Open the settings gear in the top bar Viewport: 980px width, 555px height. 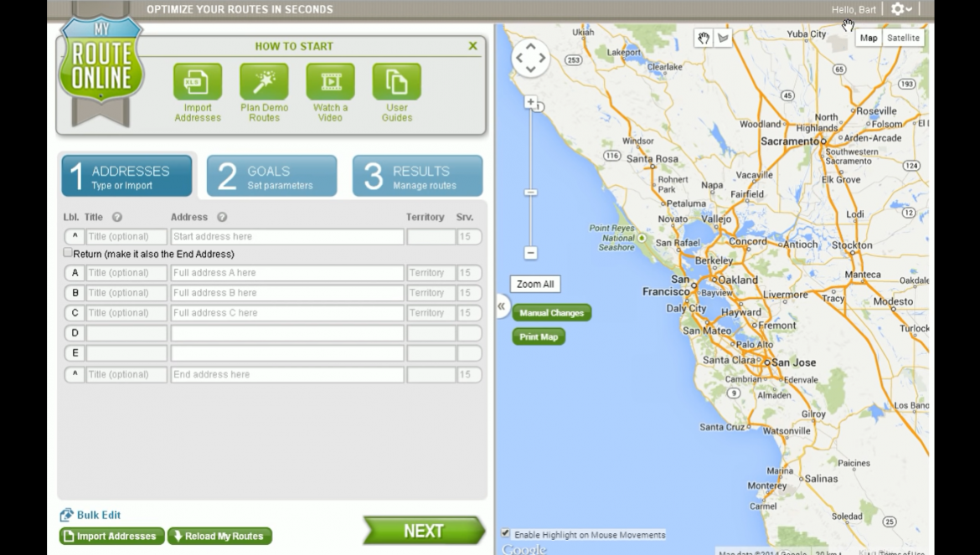[x=898, y=9]
